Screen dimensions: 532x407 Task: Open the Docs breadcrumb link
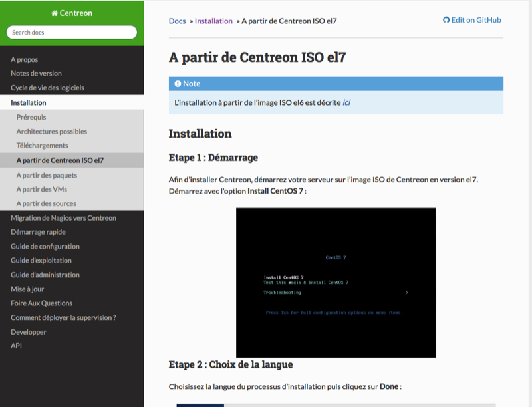coord(177,21)
